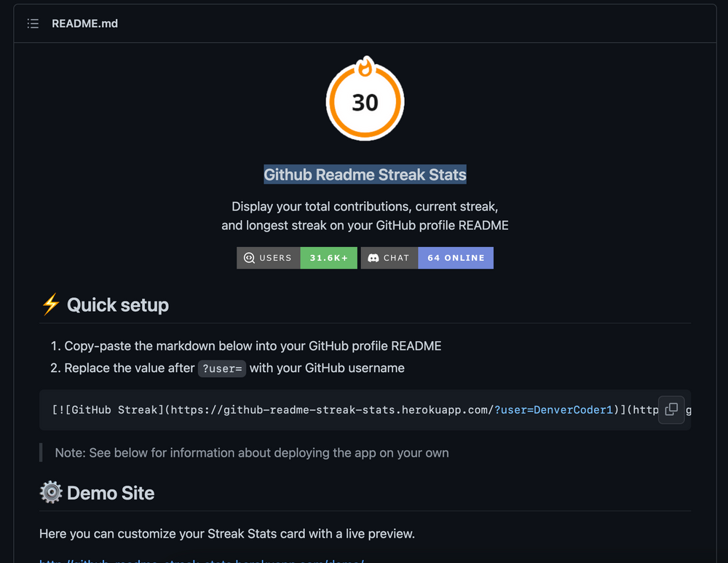The image size is (728, 563).
Task: Click the flame icon atop the streak circle
Action: pos(365,66)
